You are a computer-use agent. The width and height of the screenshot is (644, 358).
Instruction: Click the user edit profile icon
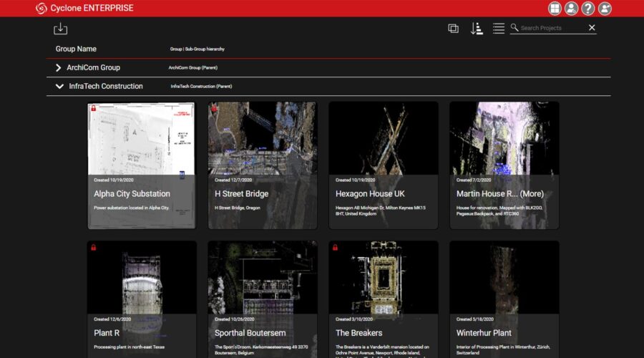tap(605, 9)
